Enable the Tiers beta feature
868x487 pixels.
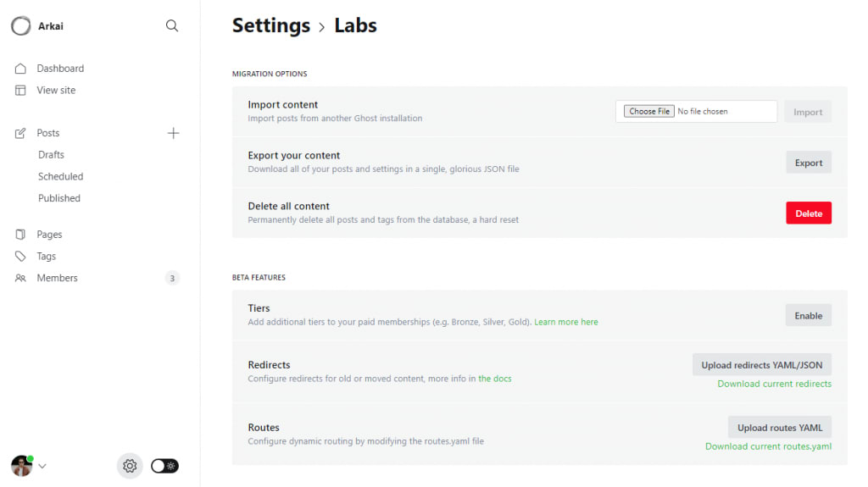(x=808, y=315)
